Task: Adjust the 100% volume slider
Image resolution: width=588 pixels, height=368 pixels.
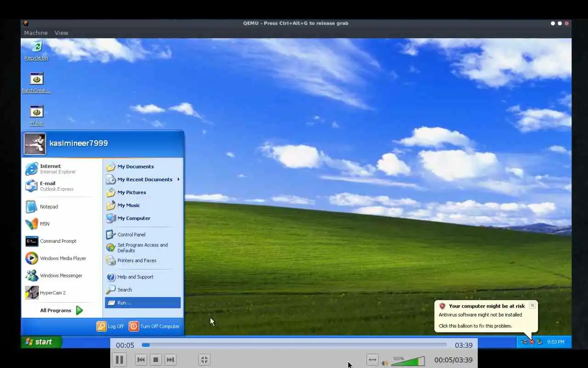Action: (408, 362)
